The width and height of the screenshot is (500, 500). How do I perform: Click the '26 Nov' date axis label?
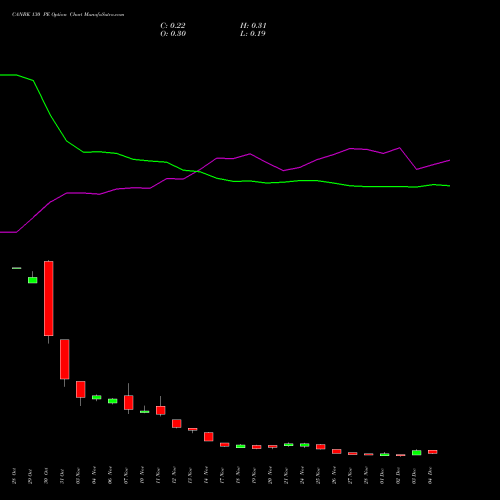334,476
